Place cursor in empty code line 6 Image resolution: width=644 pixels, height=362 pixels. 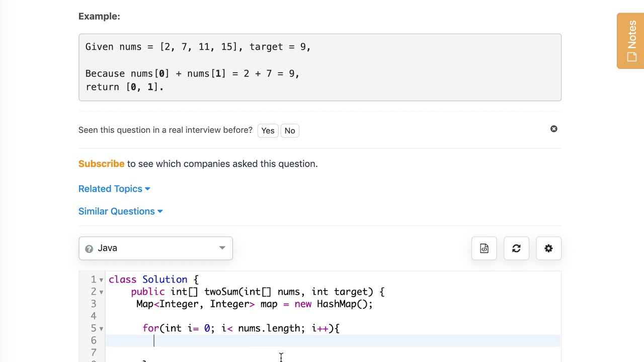pos(333,341)
